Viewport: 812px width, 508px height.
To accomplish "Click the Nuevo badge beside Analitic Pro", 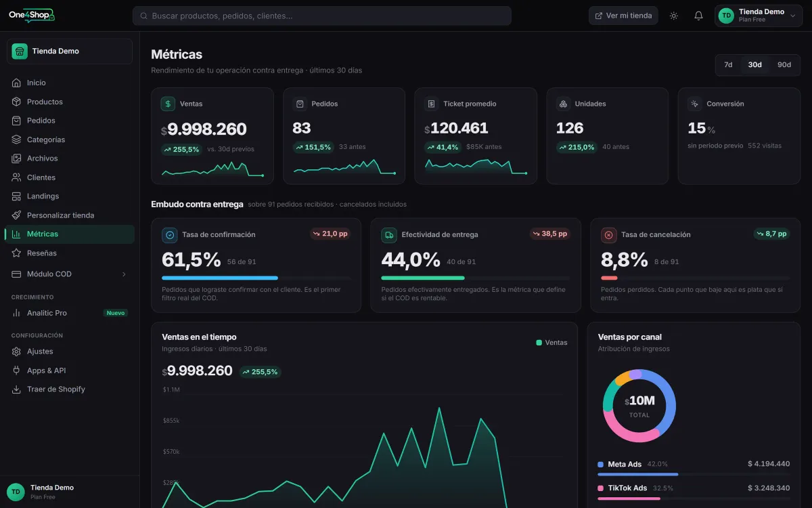I will click(116, 313).
